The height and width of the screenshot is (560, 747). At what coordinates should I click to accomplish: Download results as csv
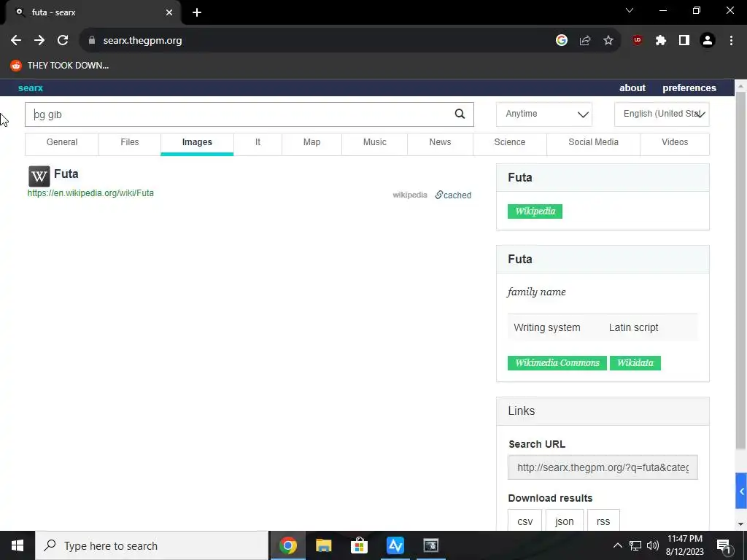525,521
